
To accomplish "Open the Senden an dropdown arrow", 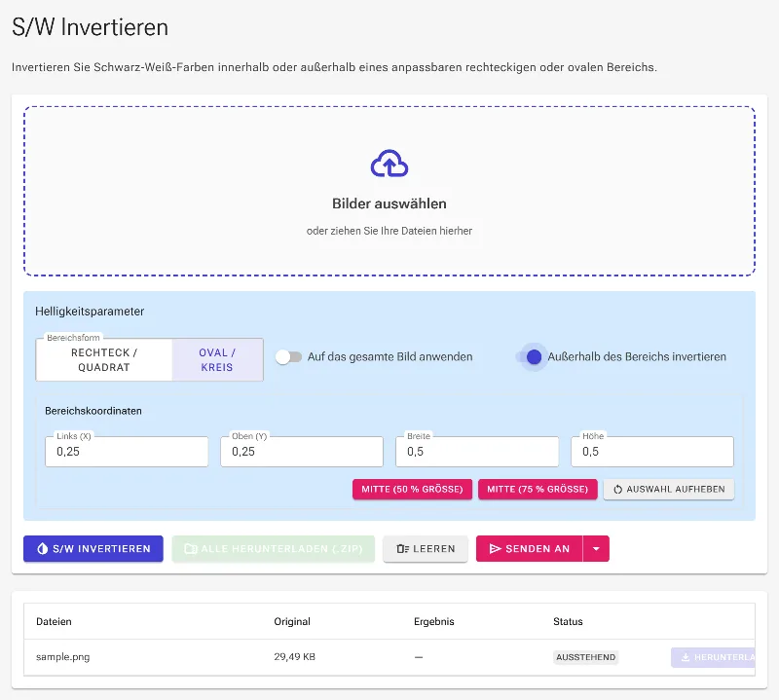I will click(596, 548).
